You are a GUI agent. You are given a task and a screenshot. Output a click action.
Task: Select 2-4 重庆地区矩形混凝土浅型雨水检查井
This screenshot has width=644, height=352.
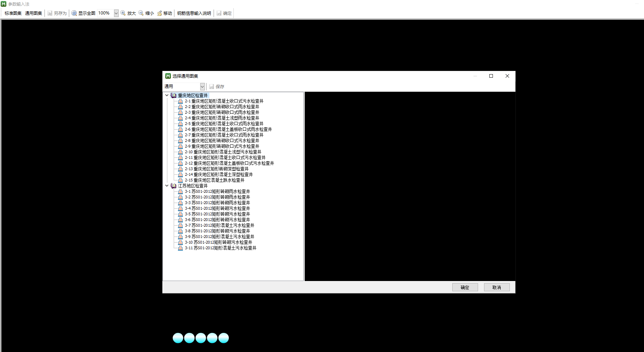[222, 118]
